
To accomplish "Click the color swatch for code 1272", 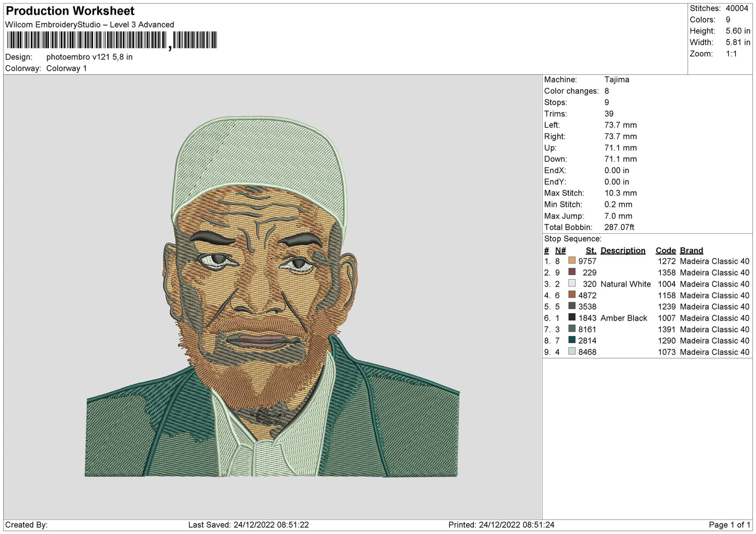I will click(x=572, y=260).
